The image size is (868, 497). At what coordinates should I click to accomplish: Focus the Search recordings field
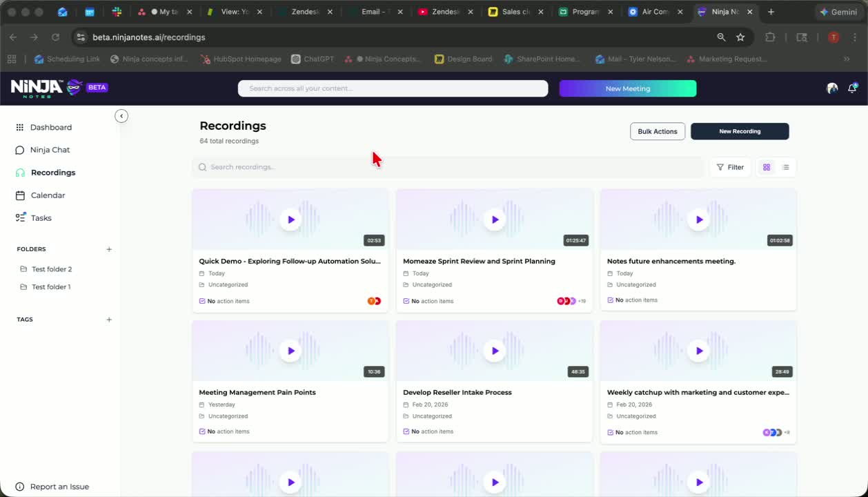(448, 167)
